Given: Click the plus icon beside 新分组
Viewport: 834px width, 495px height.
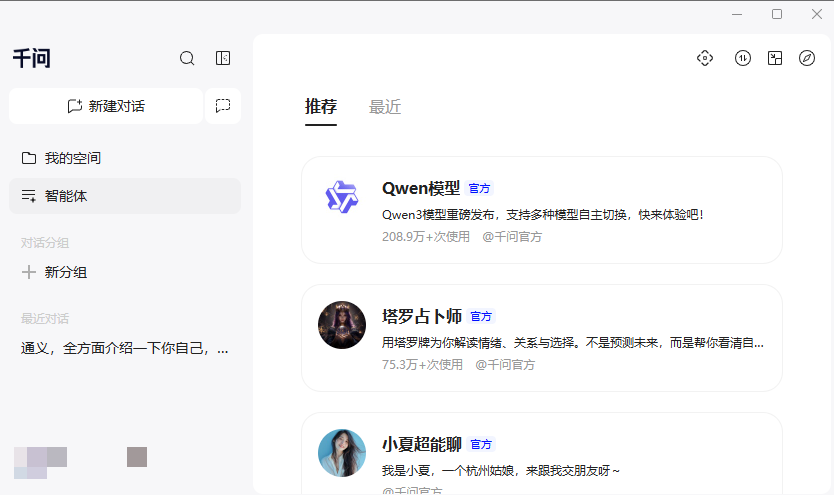Looking at the screenshot, I should click(29, 272).
